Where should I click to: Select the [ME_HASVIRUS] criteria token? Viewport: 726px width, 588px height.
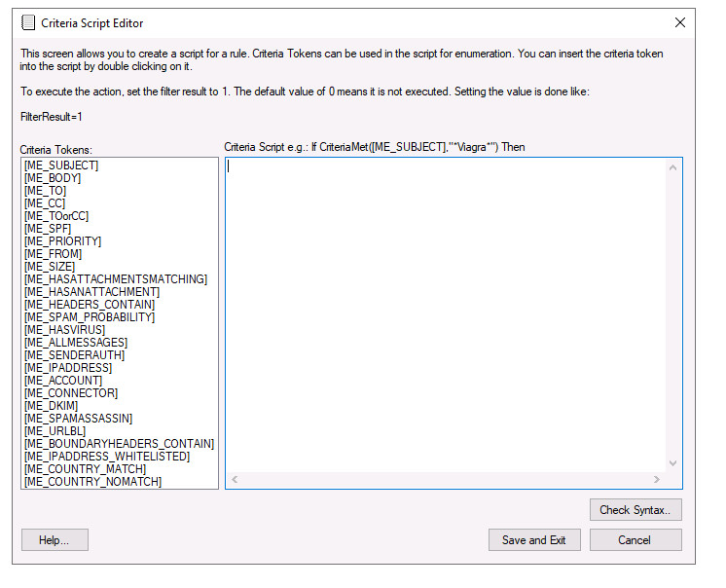pos(64,330)
